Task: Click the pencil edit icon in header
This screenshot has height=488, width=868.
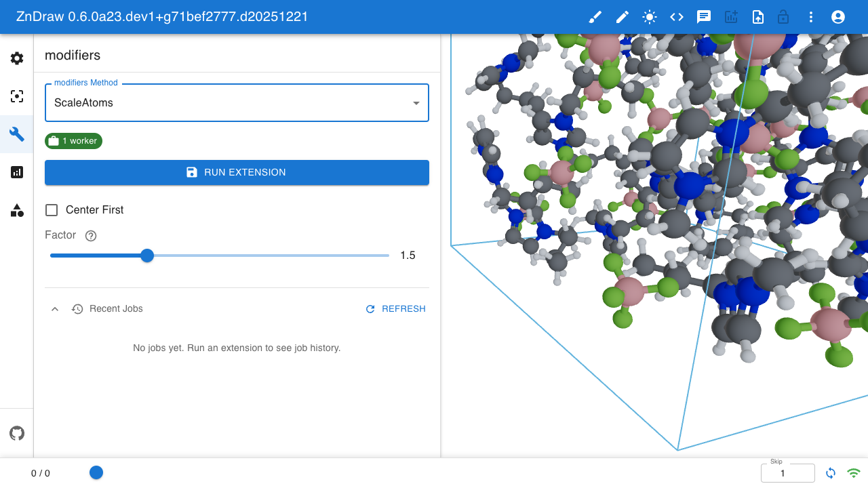Action: click(622, 17)
